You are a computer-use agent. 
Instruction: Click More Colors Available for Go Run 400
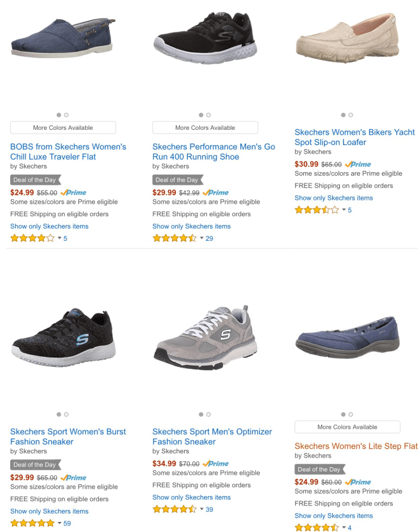point(205,127)
